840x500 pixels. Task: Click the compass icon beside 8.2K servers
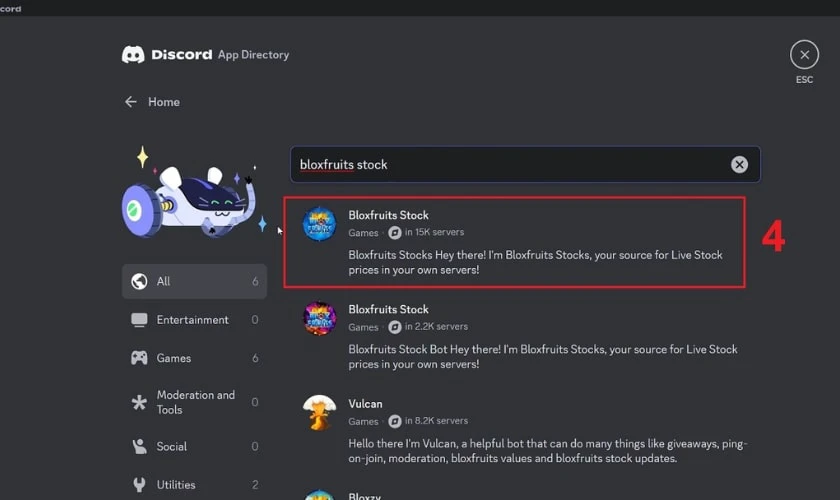click(395, 421)
